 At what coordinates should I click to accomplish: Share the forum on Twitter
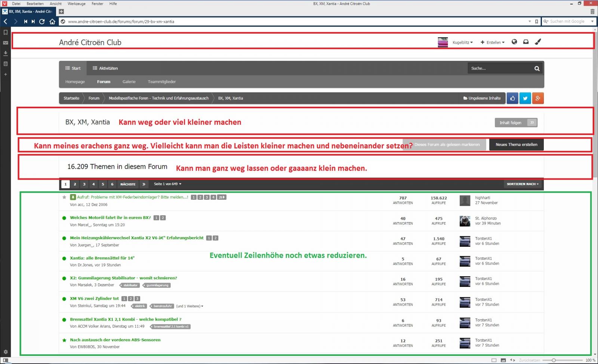click(x=525, y=98)
